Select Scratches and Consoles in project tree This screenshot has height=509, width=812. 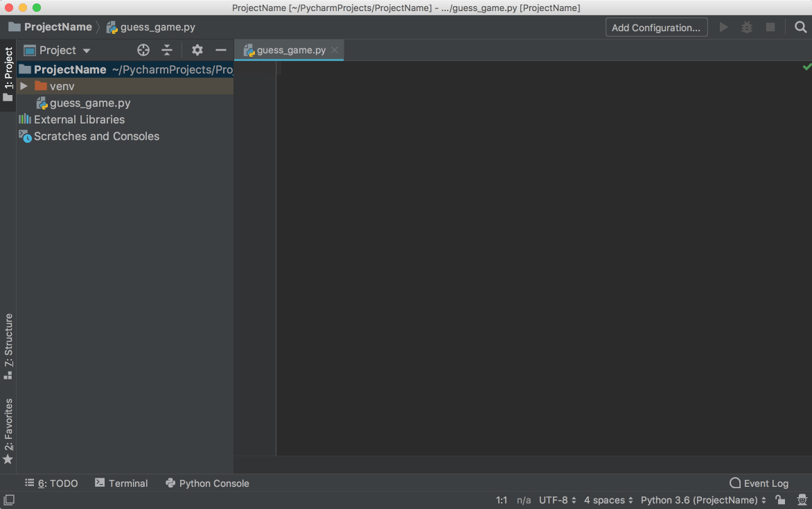[x=96, y=136]
